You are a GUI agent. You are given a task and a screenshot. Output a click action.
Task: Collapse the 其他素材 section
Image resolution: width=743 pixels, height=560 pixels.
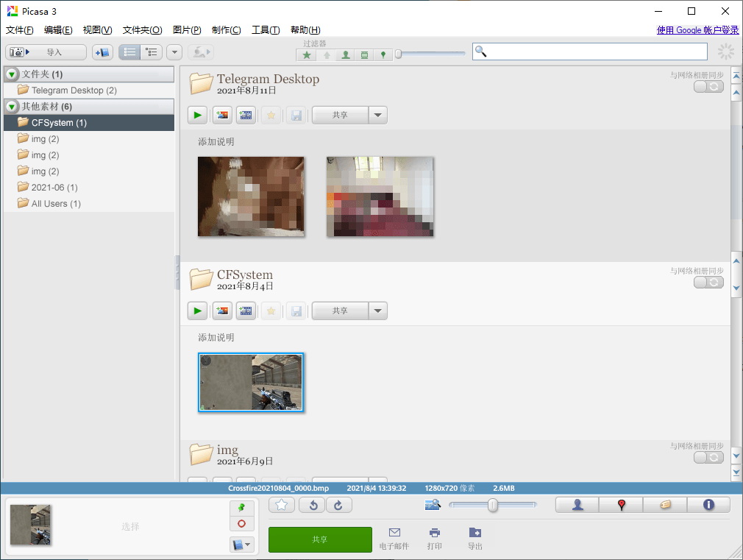tap(11, 107)
